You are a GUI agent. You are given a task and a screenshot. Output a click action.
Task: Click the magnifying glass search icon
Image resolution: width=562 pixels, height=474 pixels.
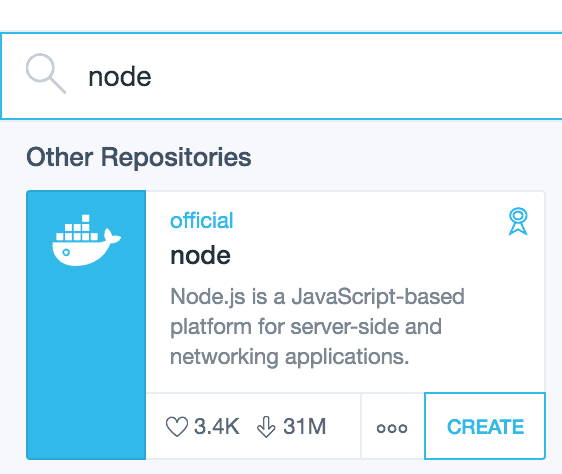coord(46,74)
